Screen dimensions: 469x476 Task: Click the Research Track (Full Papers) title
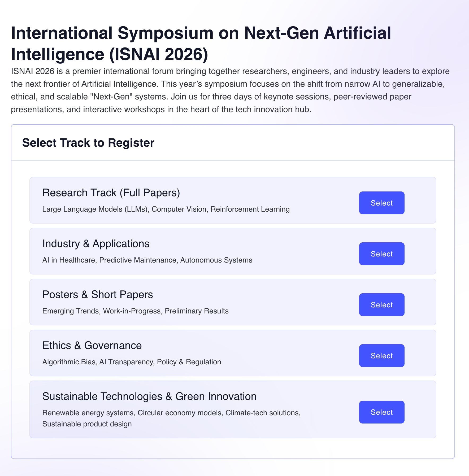point(111,193)
